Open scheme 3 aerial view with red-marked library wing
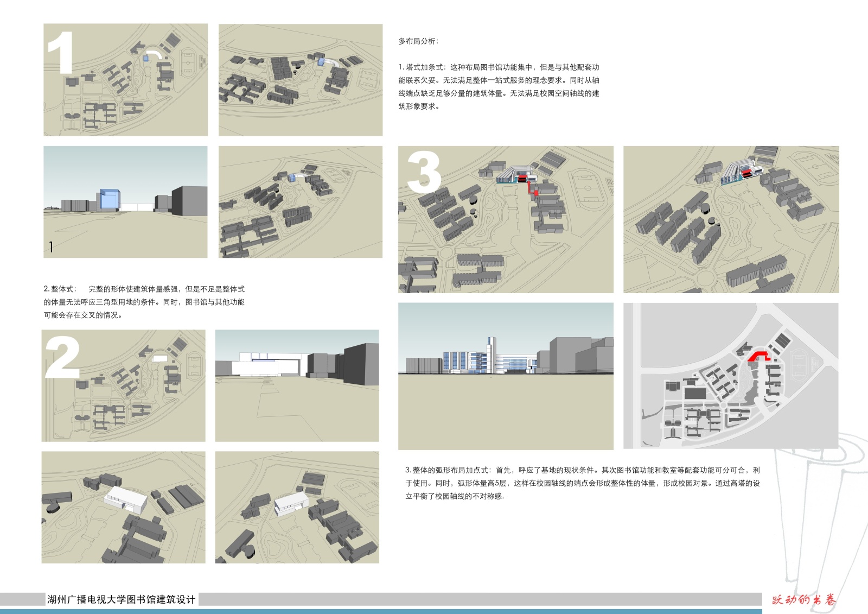This screenshot has width=868, height=614. [x=506, y=219]
